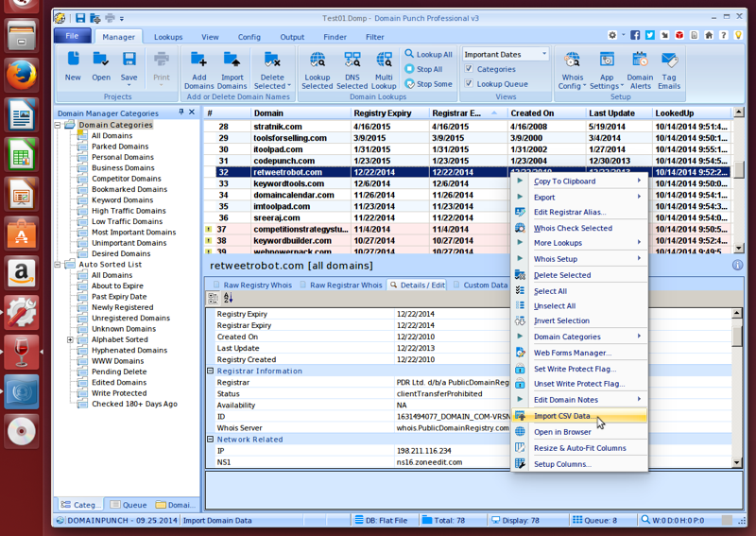
Task: Click Lookup All in the ribbon
Action: point(428,54)
